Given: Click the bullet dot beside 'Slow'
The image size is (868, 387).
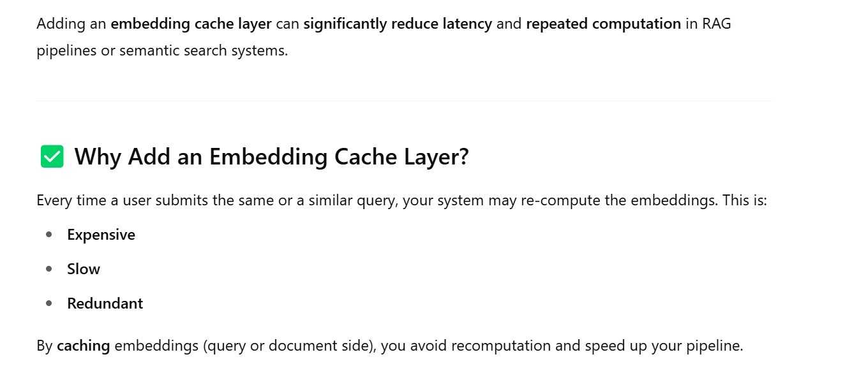Looking at the screenshot, I should (49, 269).
